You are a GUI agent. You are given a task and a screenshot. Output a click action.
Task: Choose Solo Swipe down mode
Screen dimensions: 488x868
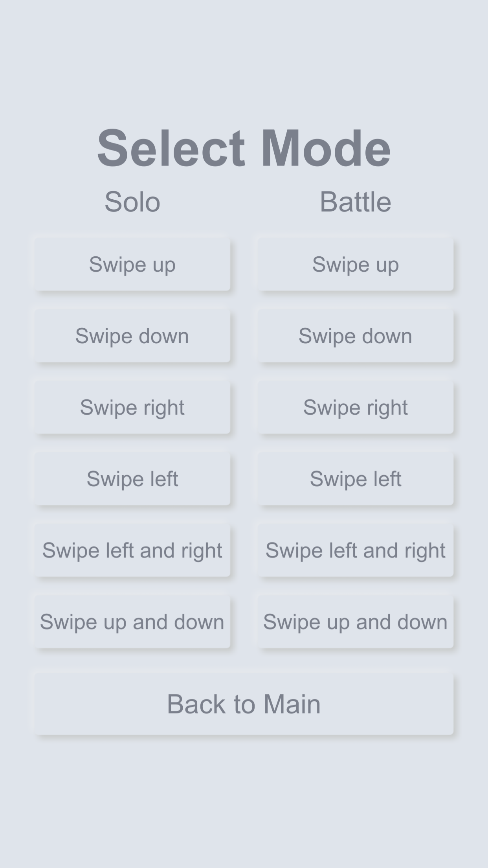click(x=132, y=336)
